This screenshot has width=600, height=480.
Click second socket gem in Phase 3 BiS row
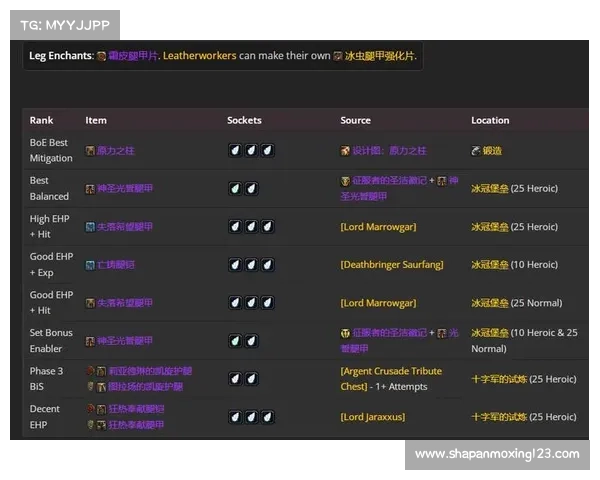coord(251,379)
